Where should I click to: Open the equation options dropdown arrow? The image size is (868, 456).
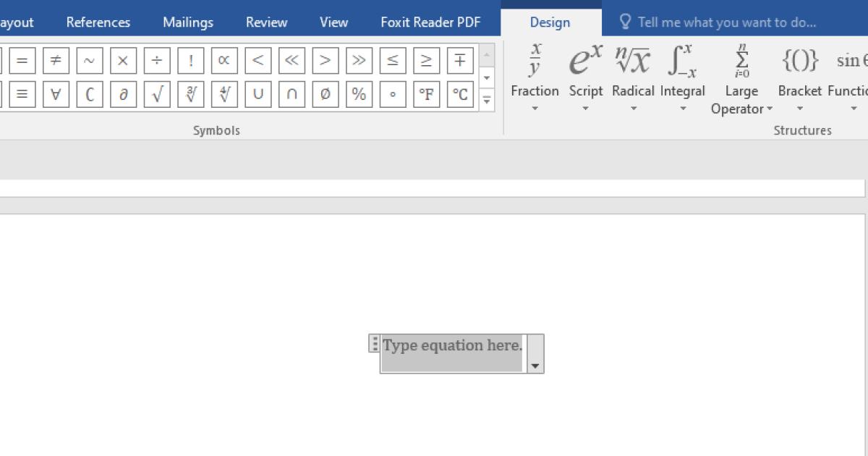[x=535, y=366]
